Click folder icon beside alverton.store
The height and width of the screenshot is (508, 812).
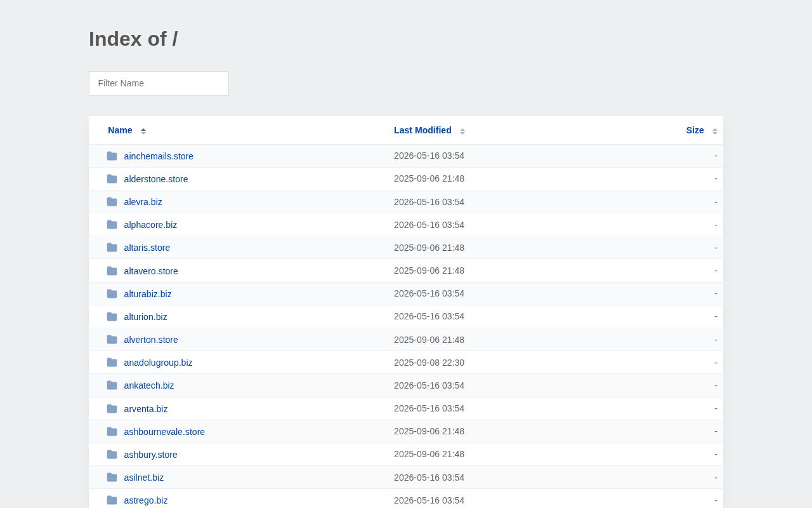coord(112,340)
